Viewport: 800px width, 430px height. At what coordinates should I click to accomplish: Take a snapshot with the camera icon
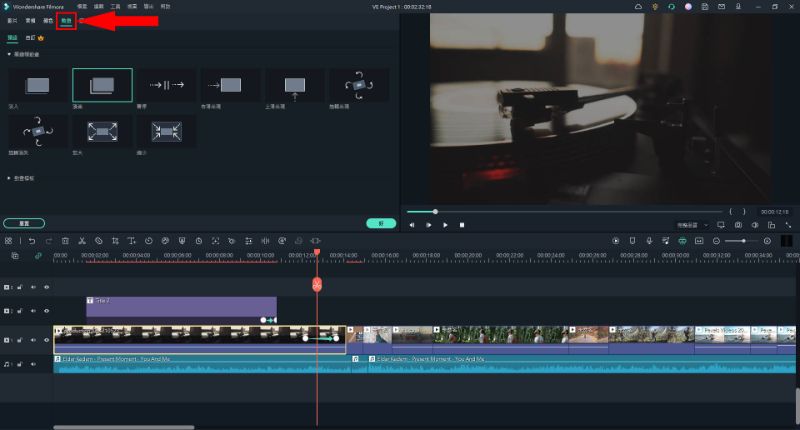(x=738, y=225)
